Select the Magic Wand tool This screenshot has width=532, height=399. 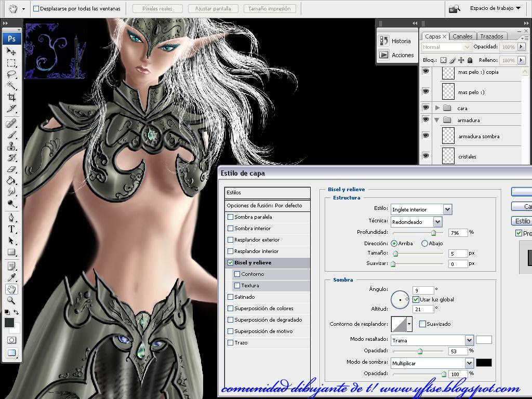pos(11,86)
